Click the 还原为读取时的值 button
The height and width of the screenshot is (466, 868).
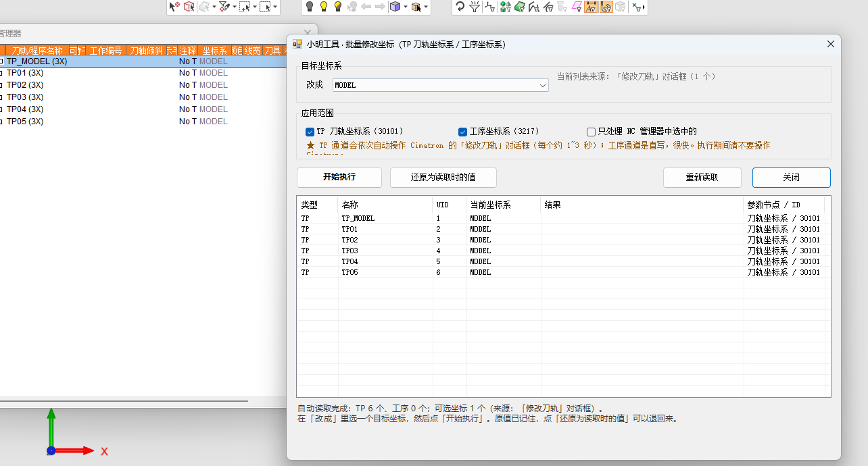click(x=443, y=178)
